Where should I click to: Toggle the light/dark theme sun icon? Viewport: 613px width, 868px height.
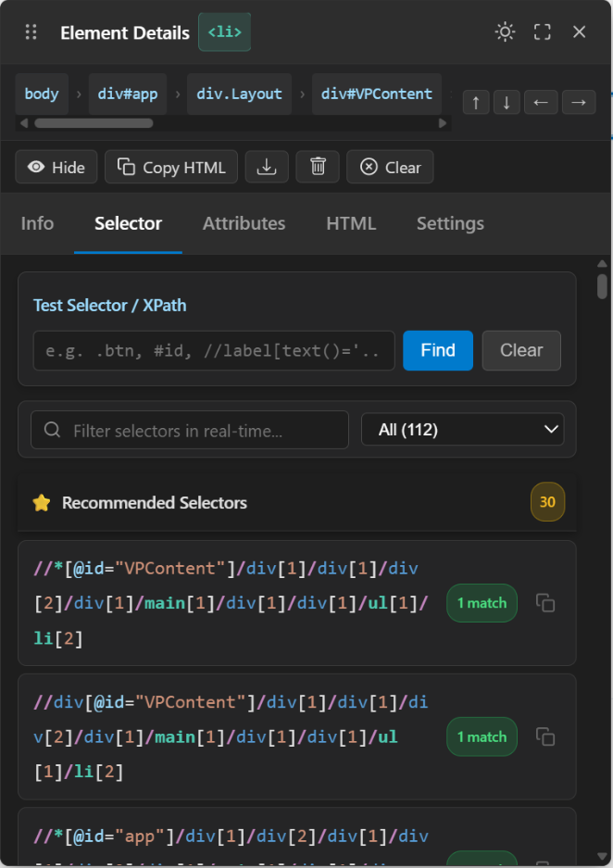point(505,31)
